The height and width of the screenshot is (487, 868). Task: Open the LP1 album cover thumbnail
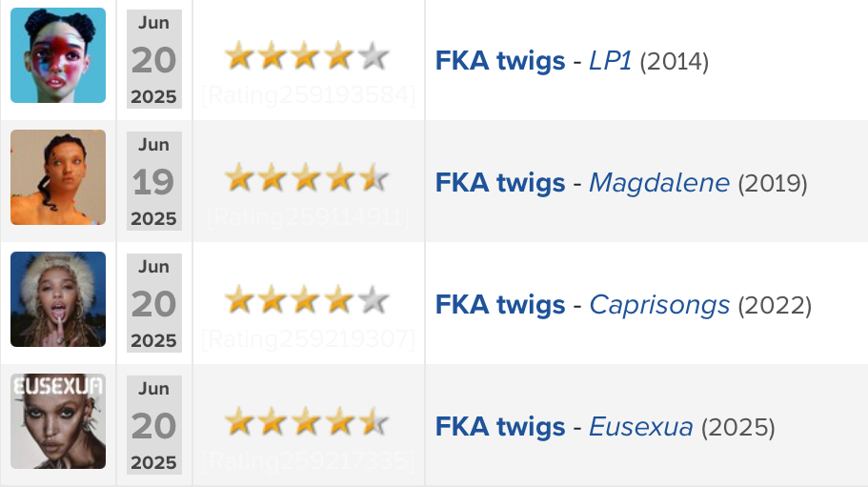click(x=58, y=55)
